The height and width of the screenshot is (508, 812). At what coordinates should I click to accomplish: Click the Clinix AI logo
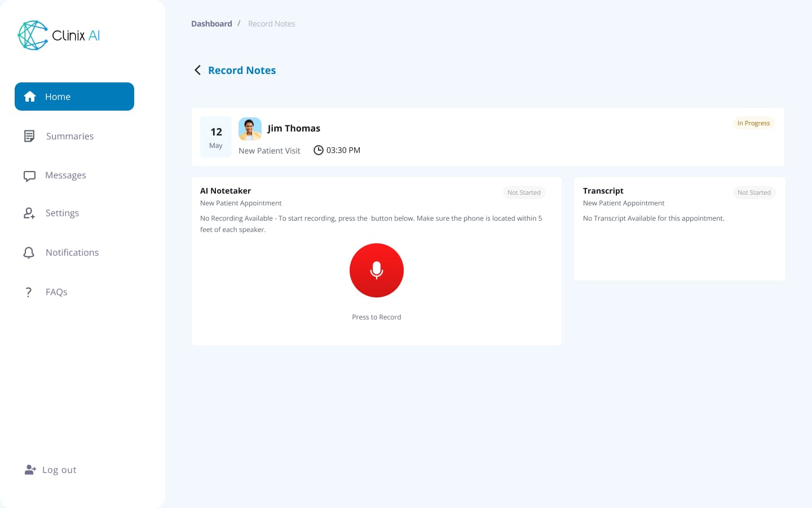(x=59, y=36)
